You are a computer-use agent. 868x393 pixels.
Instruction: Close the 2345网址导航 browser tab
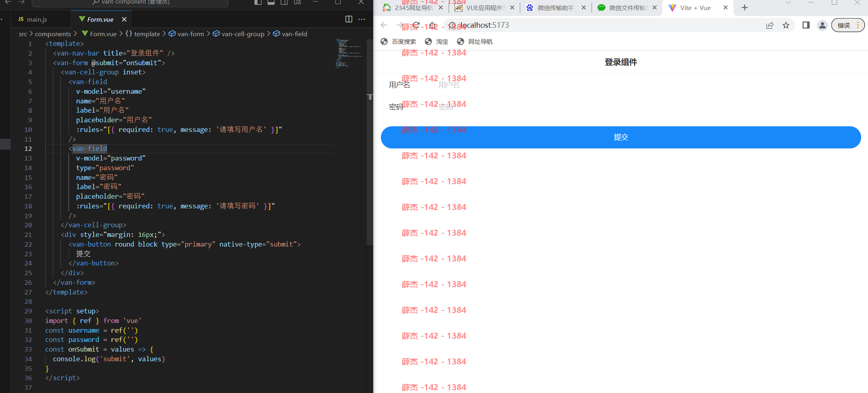point(441,8)
